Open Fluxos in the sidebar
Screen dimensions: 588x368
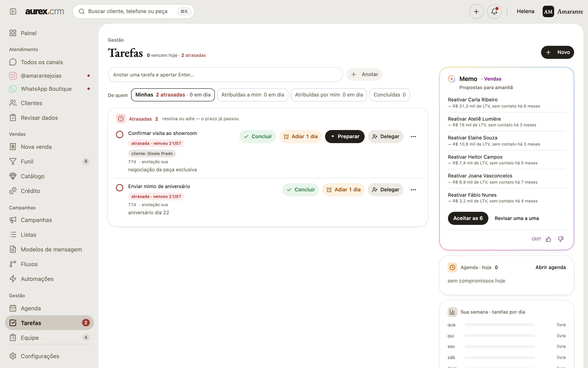pos(49,264)
